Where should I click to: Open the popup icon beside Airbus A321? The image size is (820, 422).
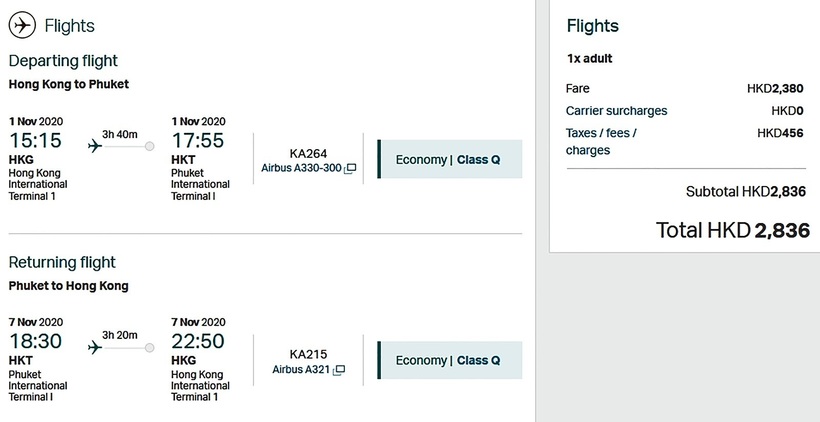point(339,370)
